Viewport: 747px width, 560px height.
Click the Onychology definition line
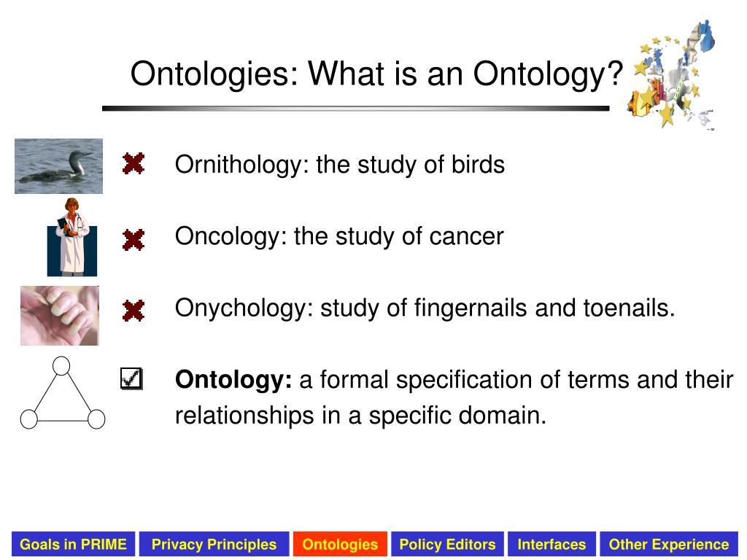pos(425,308)
